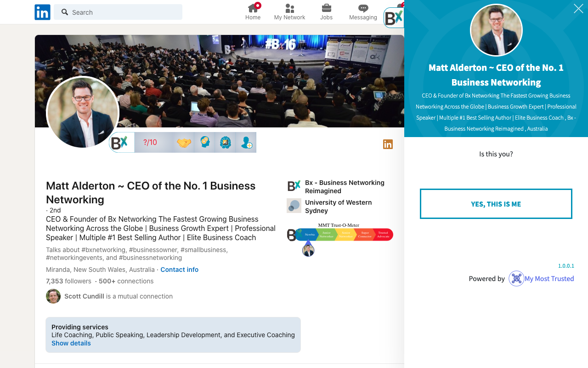The image size is (588, 368).
Task: Click the Super Connector meter segment
Action: 365,235
